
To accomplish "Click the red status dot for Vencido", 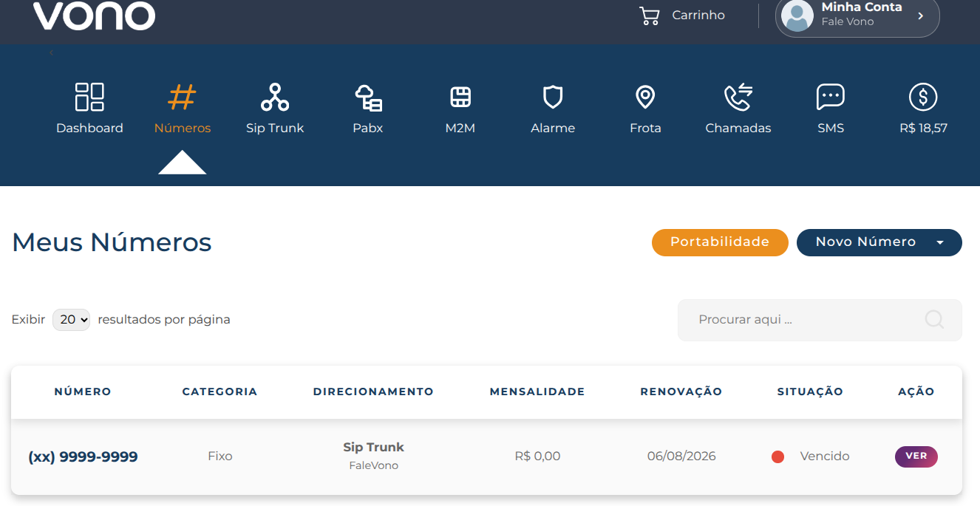I will tap(777, 457).
